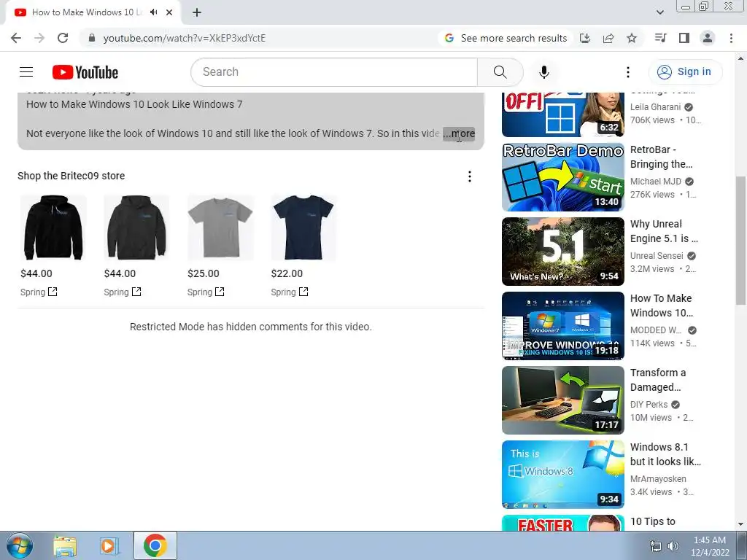Screen dimensions: 747x560
Task: Close the YouTube tab
Action: click(169, 12)
